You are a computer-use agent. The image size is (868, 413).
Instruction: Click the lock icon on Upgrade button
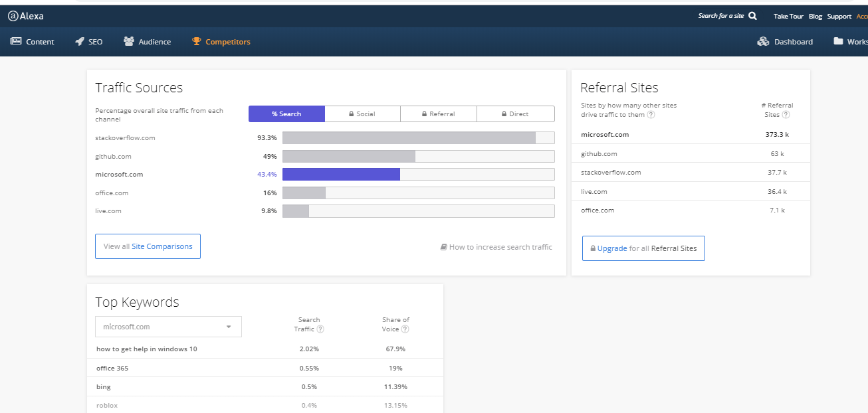593,248
